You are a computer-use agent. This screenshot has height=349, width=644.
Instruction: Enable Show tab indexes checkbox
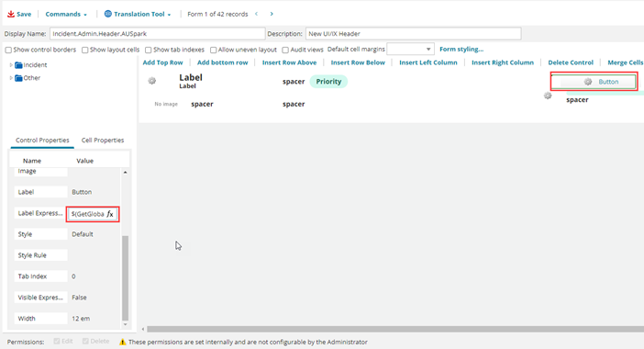[x=149, y=50]
